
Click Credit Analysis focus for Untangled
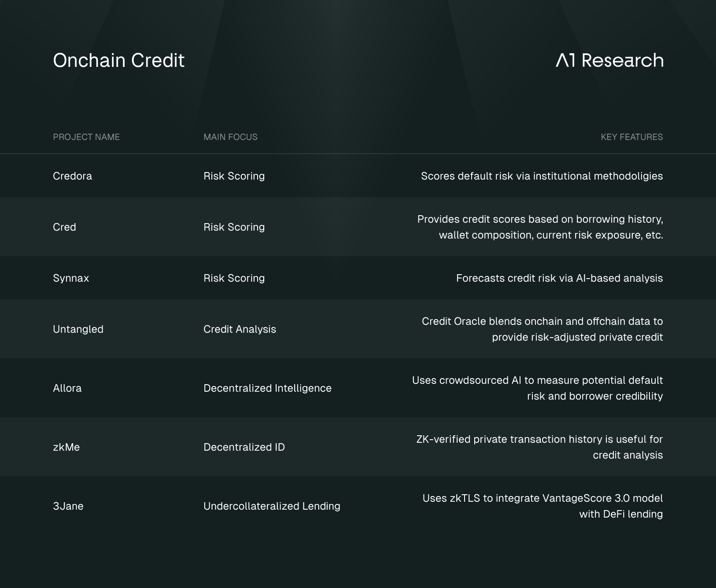tap(240, 329)
